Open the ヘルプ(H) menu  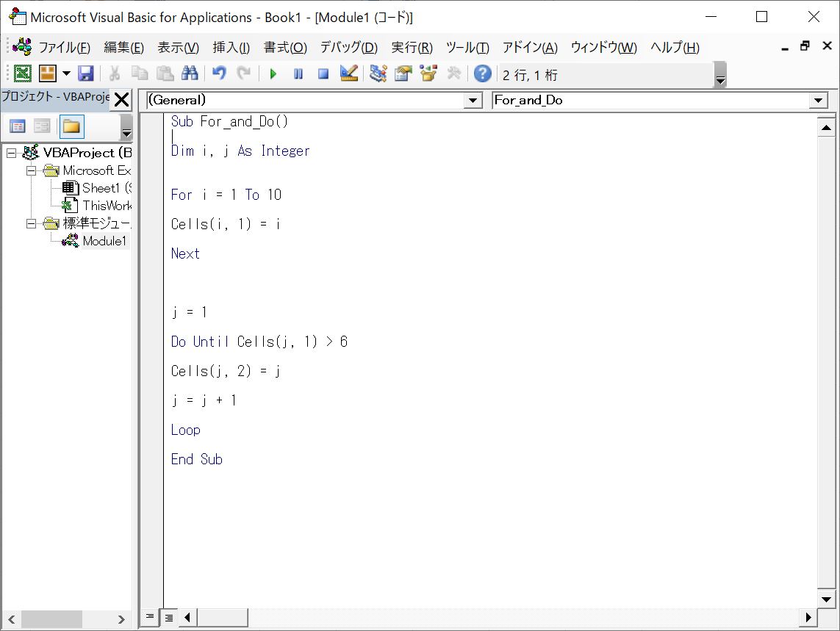coord(675,48)
